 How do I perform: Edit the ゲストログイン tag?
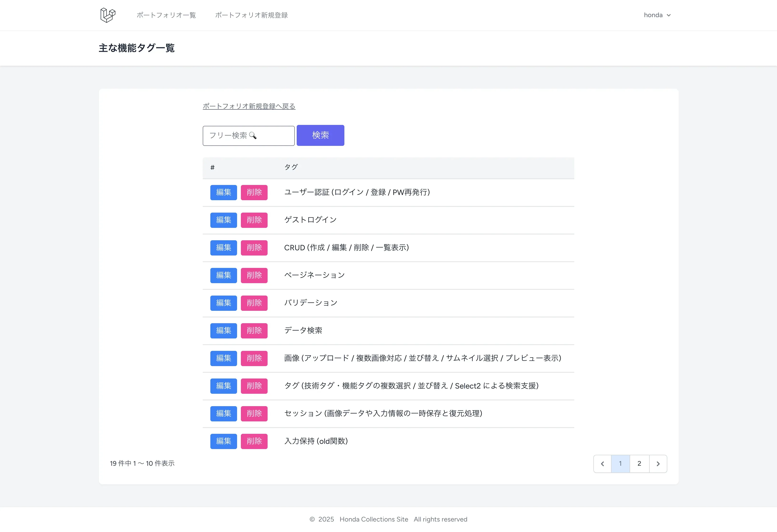223,220
